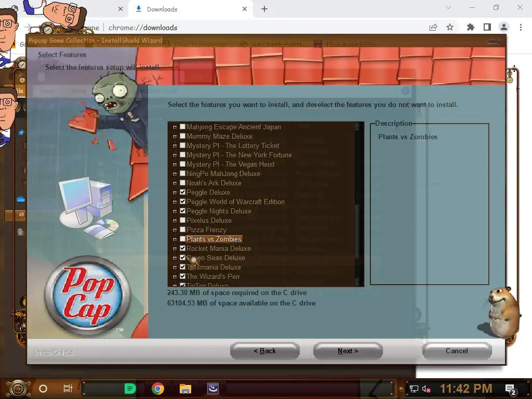
Task: Expand the Plants vs Zombies tree node
Action: [x=175, y=240]
